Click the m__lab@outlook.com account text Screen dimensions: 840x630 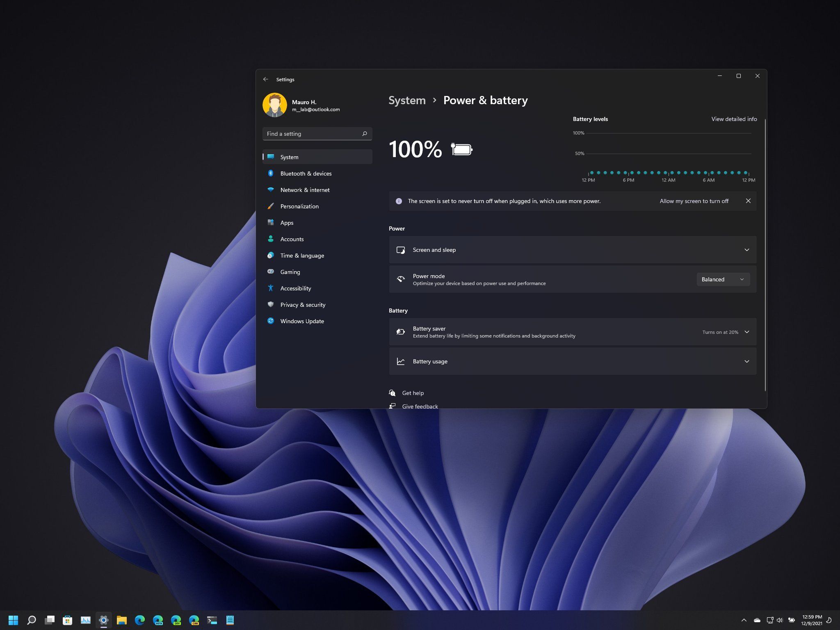click(x=316, y=110)
